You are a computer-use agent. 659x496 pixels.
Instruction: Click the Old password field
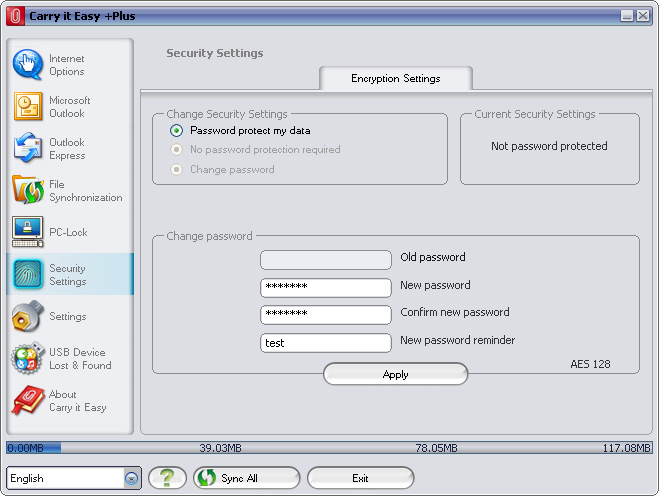click(326, 260)
